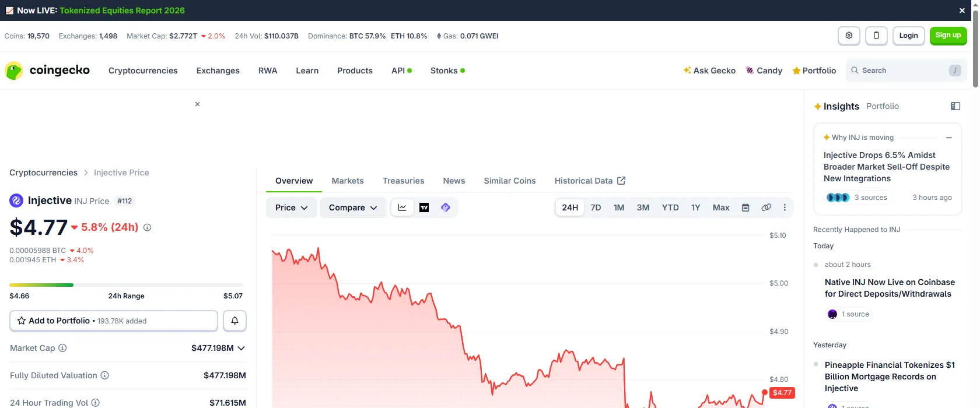
Task: Click the CoinGecko logo
Action: click(47, 71)
